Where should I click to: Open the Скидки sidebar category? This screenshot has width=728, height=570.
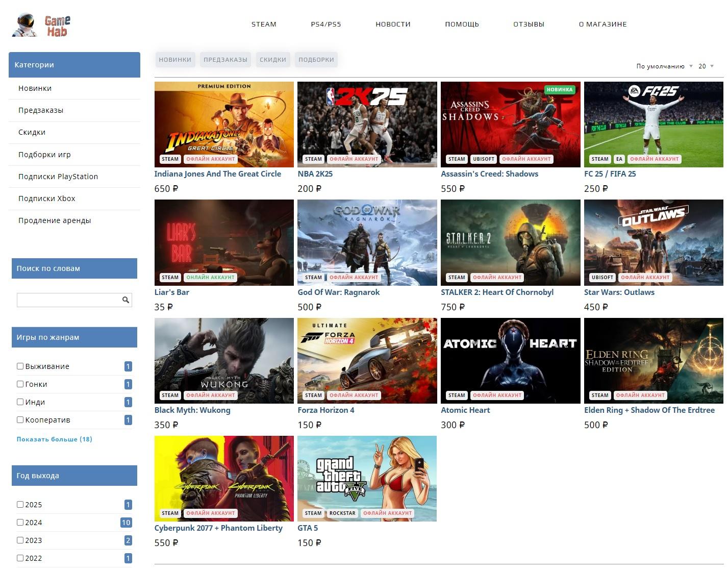74,132
